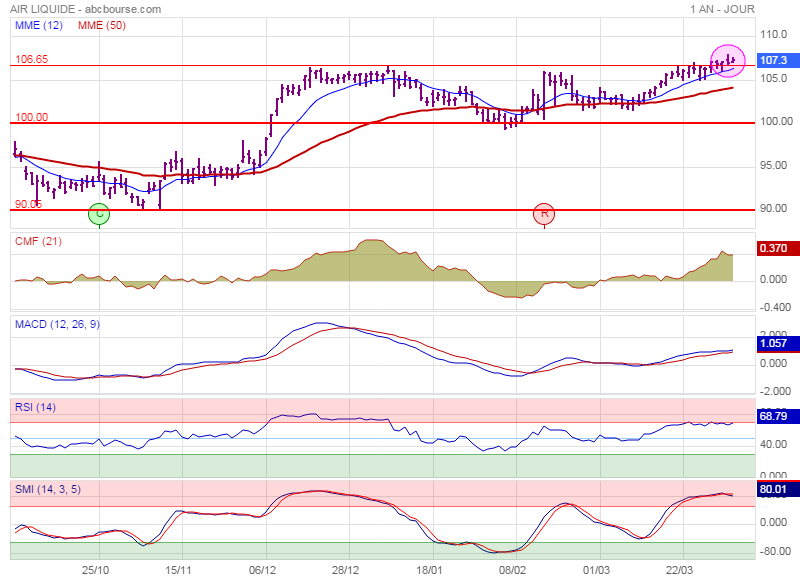Click the 107.3 current price badge
800x580 pixels.
773,60
